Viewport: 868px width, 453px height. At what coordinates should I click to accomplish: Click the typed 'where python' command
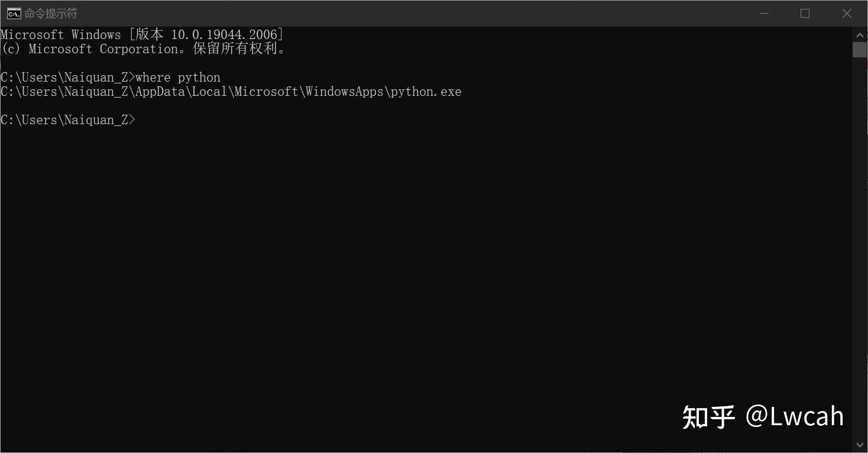pyautogui.click(x=178, y=77)
